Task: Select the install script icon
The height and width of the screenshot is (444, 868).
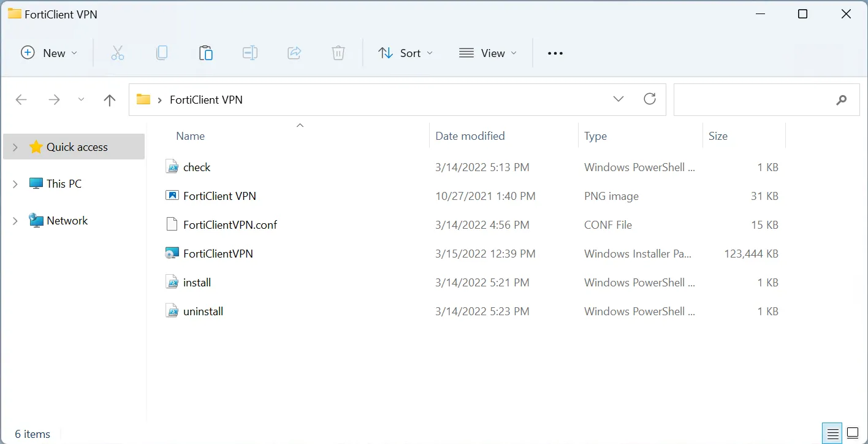Action: tap(172, 282)
